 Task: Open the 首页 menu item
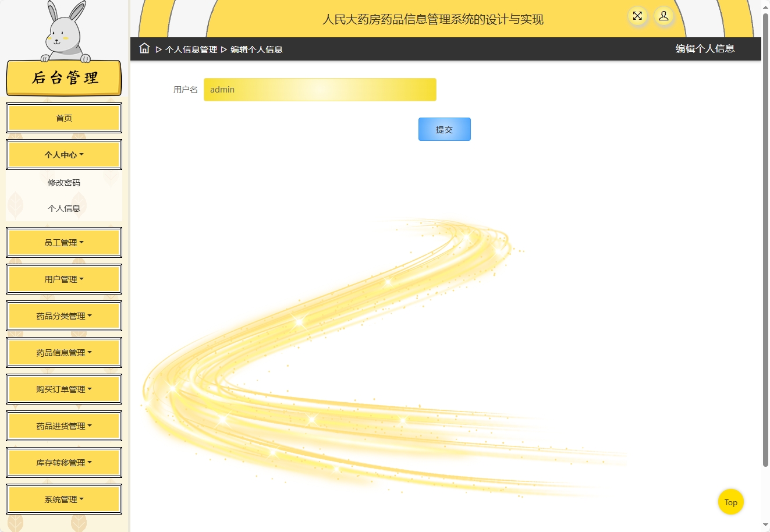point(64,118)
